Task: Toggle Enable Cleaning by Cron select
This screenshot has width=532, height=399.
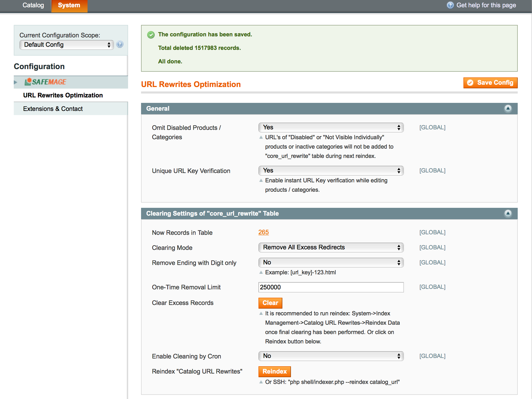Action: pyautogui.click(x=331, y=356)
